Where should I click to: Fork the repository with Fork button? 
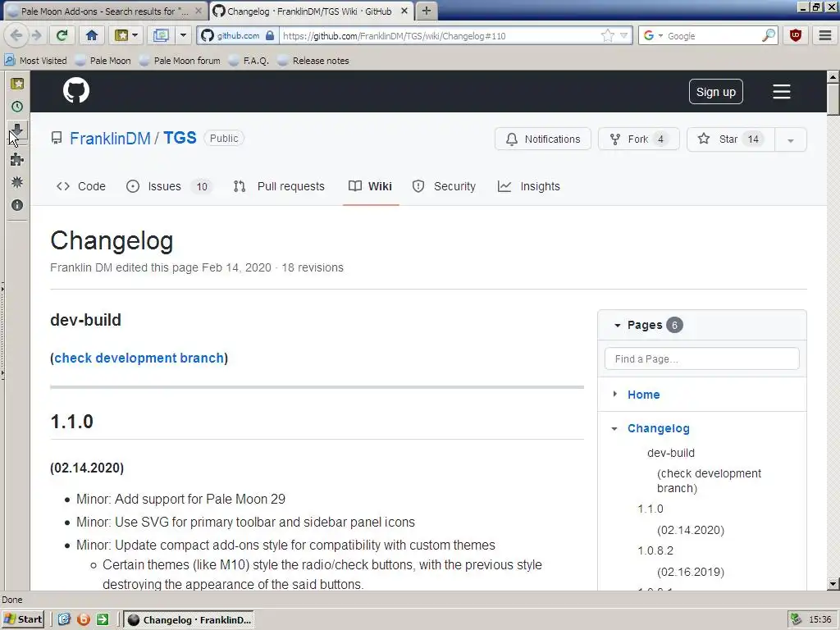[x=638, y=139]
